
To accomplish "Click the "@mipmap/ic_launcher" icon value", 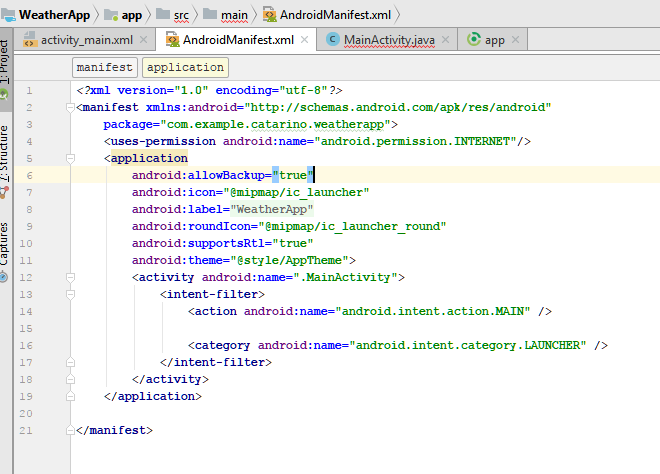I will [x=296, y=192].
